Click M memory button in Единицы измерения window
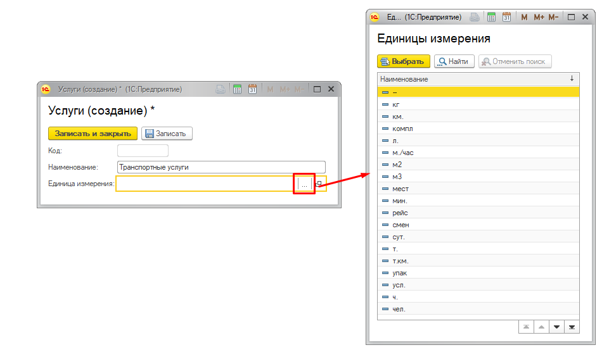609x364 pixels. [524, 17]
